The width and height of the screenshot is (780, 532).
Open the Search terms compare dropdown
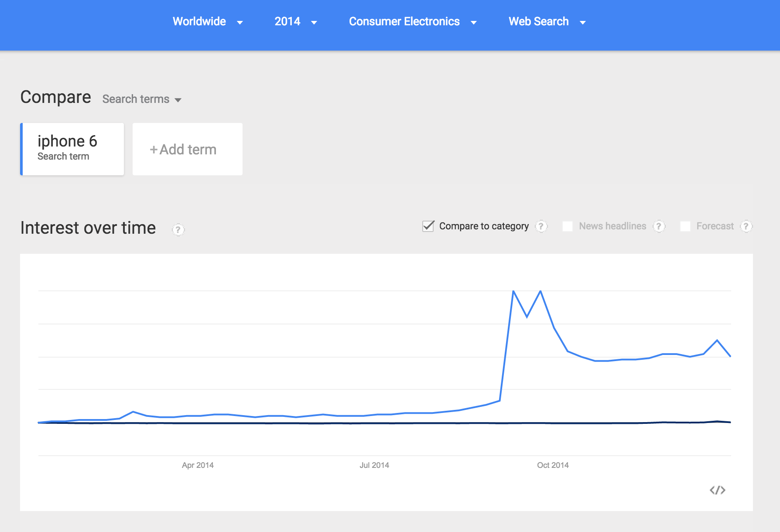point(142,99)
